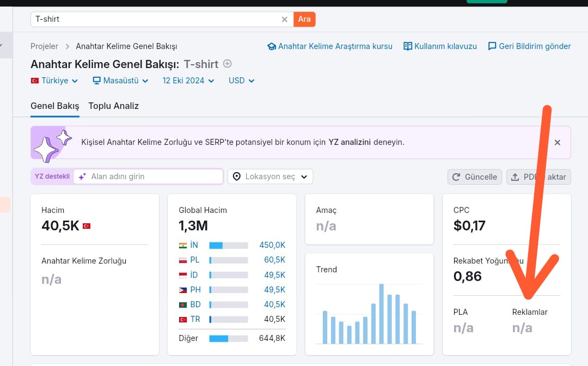The height and width of the screenshot is (366, 588).
Task: Select the Genel Bakış tab
Action: click(x=55, y=106)
